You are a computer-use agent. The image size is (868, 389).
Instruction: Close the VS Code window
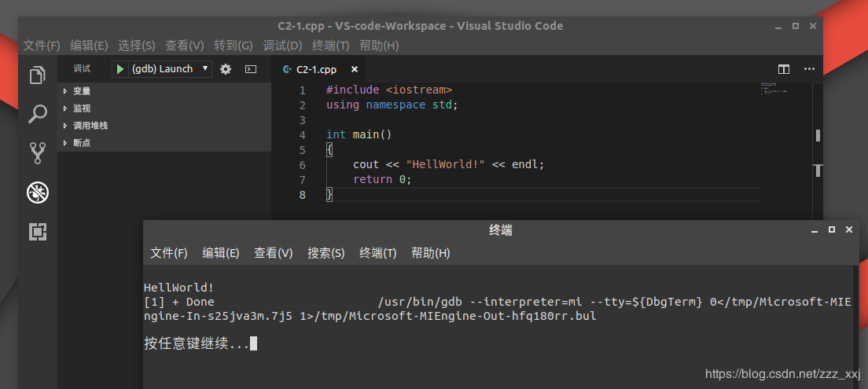813,26
